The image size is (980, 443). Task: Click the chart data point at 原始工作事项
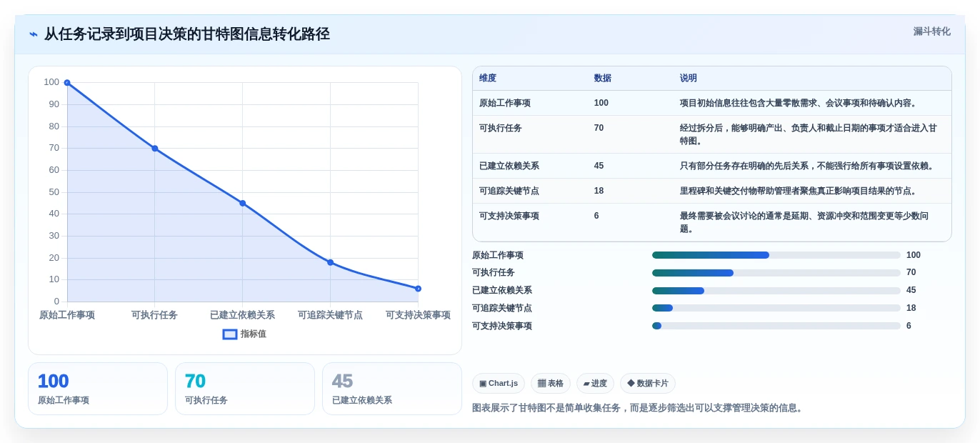pyautogui.click(x=67, y=83)
